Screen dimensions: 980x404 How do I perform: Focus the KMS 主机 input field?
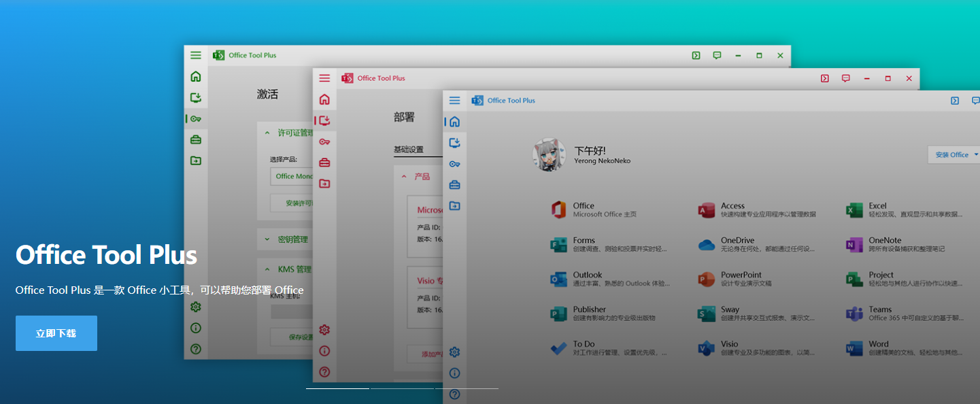tap(292, 312)
